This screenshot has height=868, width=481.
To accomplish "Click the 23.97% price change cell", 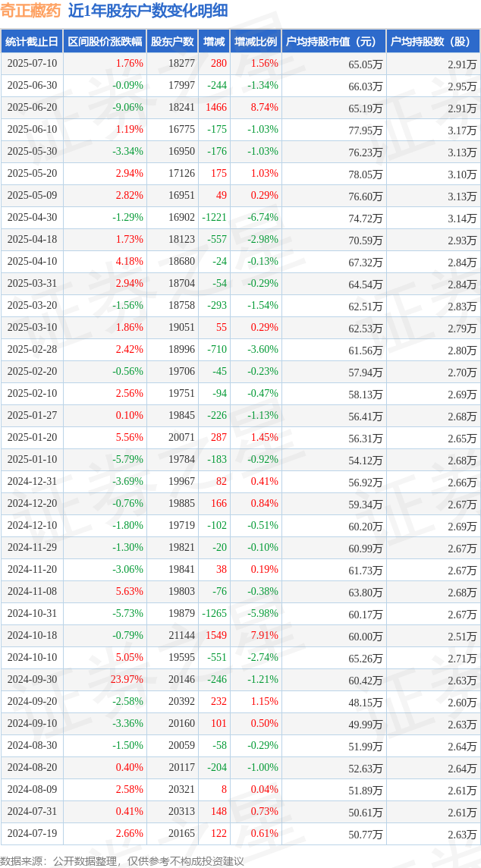I will pyautogui.click(x=105, y=679).
